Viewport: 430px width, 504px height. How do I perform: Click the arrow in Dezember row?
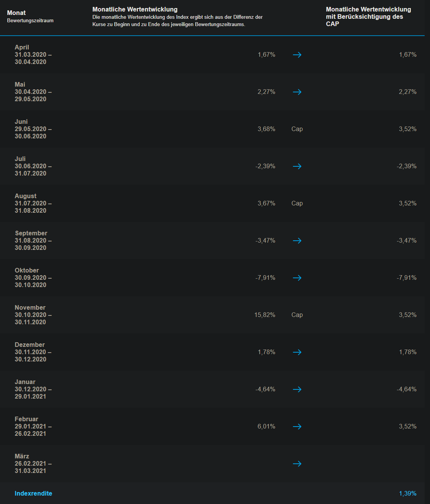click(x=297, y=352)
